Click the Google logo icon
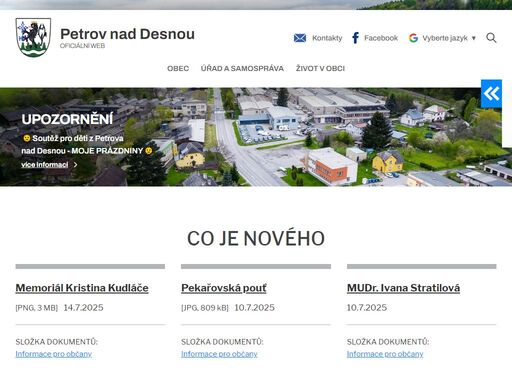Viewport: 512px width, 384px height. point(413,38)
